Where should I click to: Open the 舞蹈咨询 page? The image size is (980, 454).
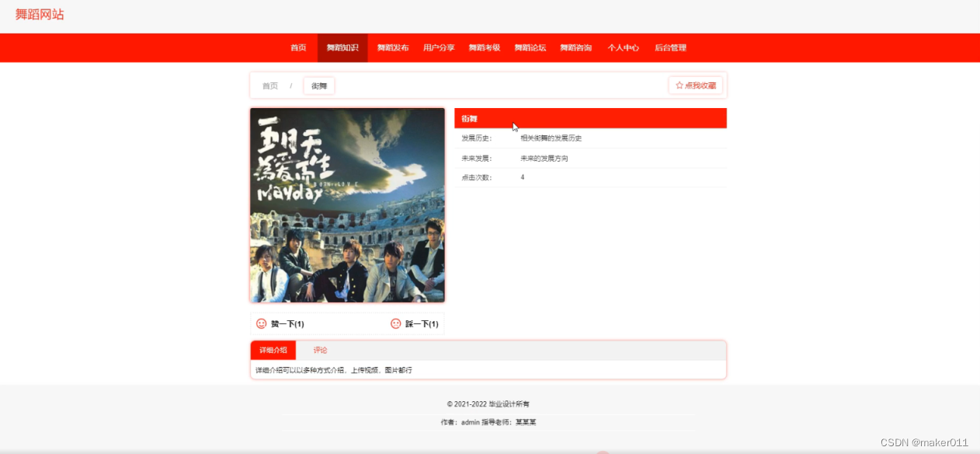(x=575, y=47)
